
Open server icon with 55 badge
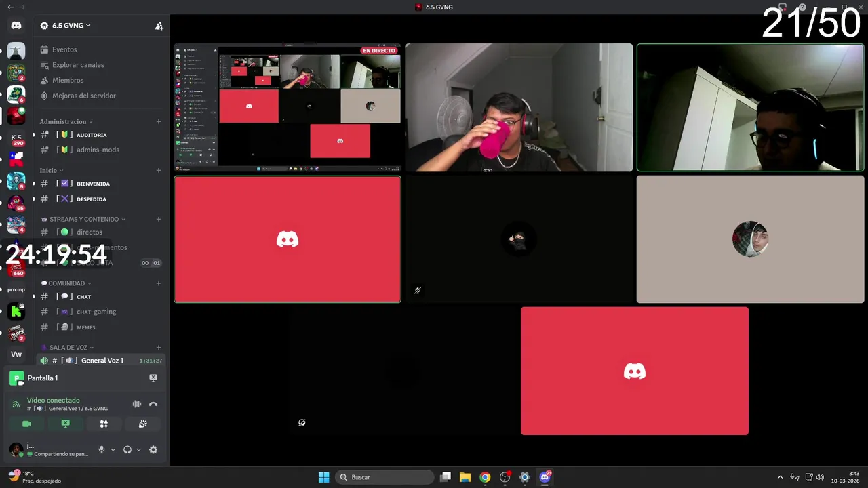click(x=16, y=203)
